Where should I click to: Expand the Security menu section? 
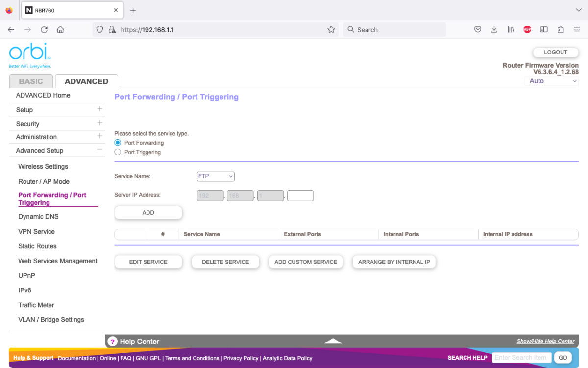click(99, 123)
